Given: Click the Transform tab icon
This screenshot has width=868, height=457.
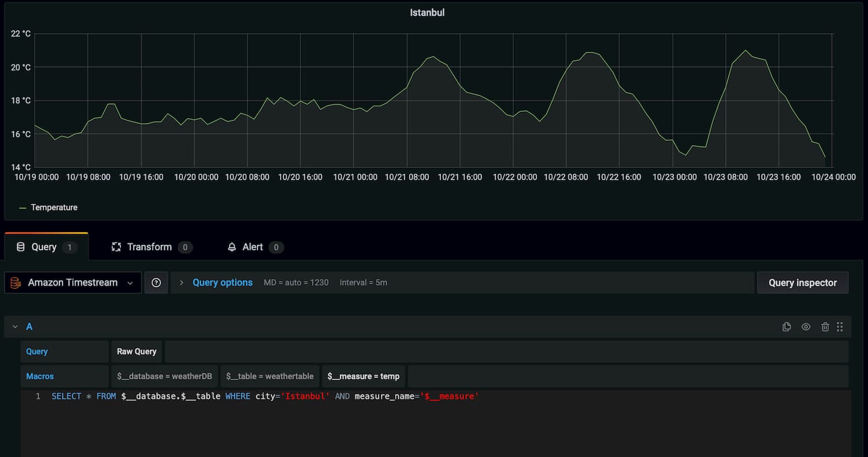Looking at the screenshot, I should tap(116, 247).
